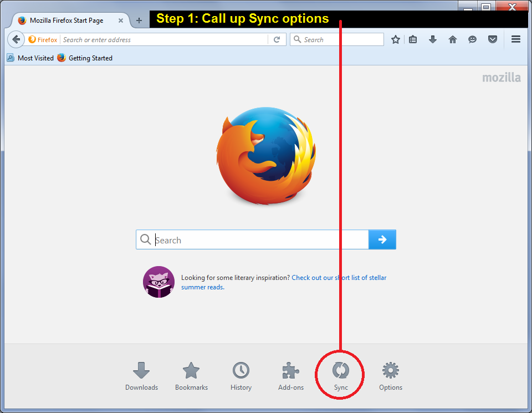The image size is (532, 413).
Task: Go back with the back arrow button
Action: coord(16,40)
